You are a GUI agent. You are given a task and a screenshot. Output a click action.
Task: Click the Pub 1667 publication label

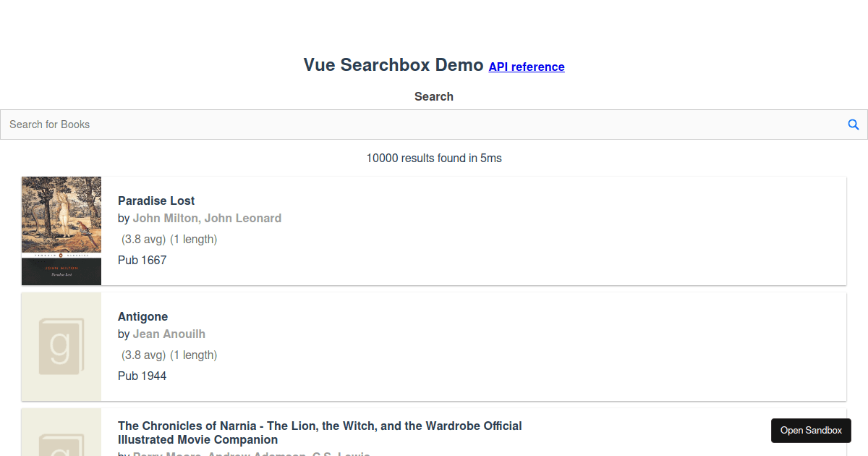[x=142, y=260]
